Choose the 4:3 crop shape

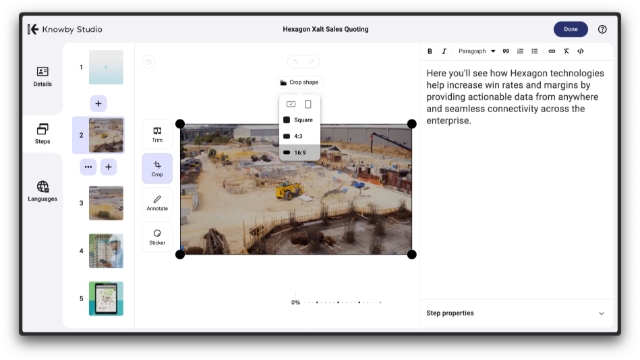(x=299, y=136)
